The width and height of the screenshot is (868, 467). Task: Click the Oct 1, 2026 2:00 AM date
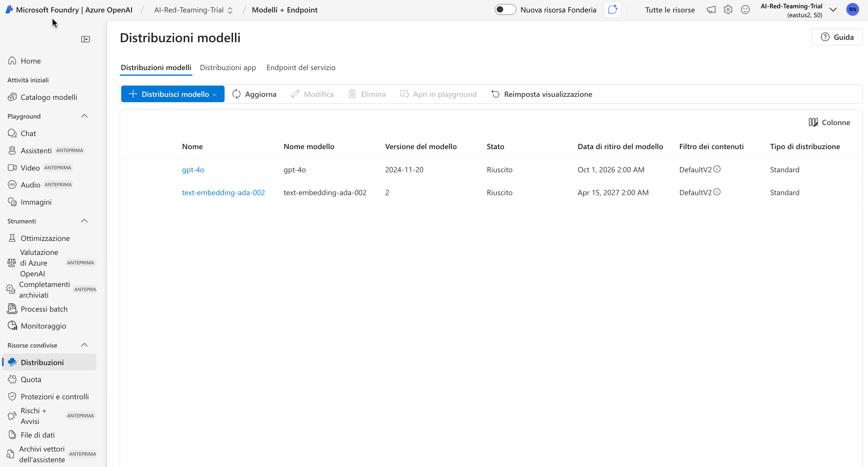(x=611, y=170)
